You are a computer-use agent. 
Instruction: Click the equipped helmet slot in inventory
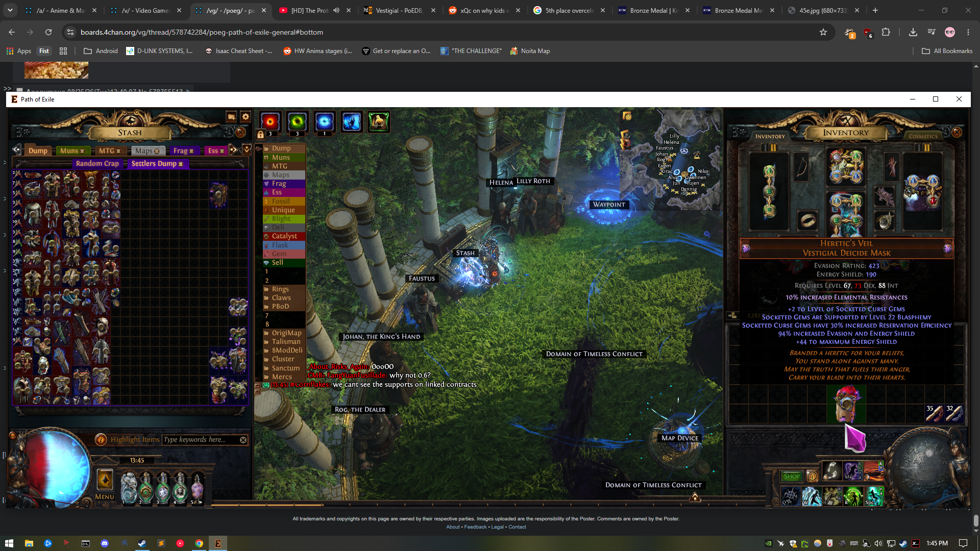click(846, 166)
